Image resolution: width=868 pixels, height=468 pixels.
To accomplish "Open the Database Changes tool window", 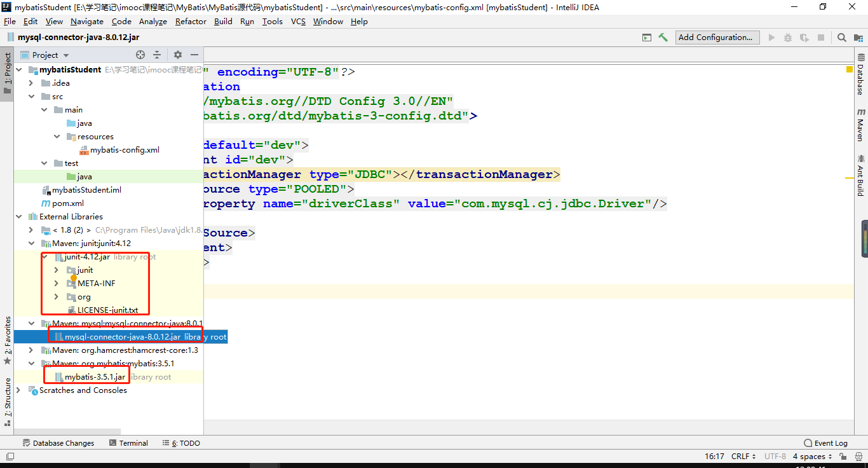I will coord(58,443).
